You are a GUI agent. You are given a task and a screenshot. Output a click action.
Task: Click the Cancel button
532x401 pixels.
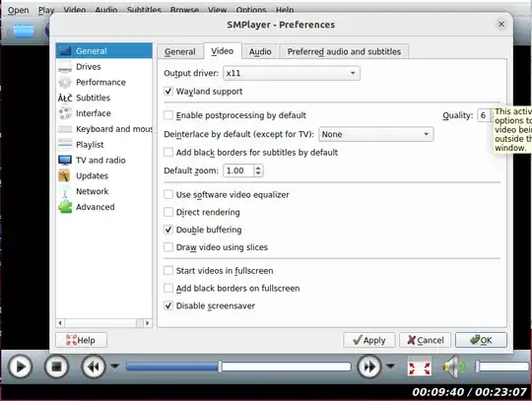tap(426, 340)
